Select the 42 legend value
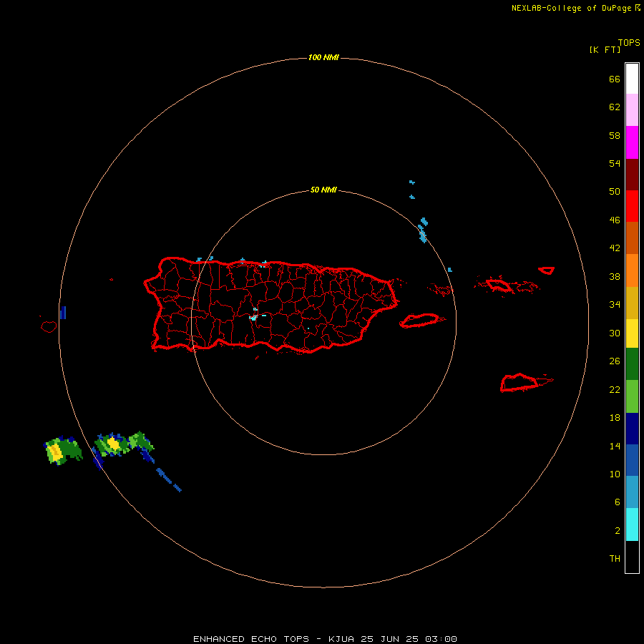This screenshot has width=644, height=644. coord(615,248)
